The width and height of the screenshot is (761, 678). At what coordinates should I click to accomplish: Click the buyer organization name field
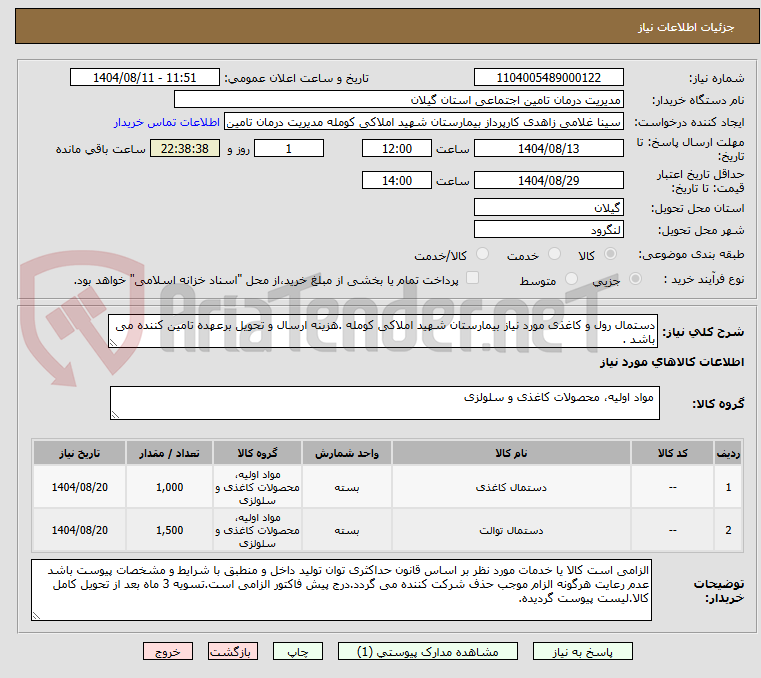399,100
